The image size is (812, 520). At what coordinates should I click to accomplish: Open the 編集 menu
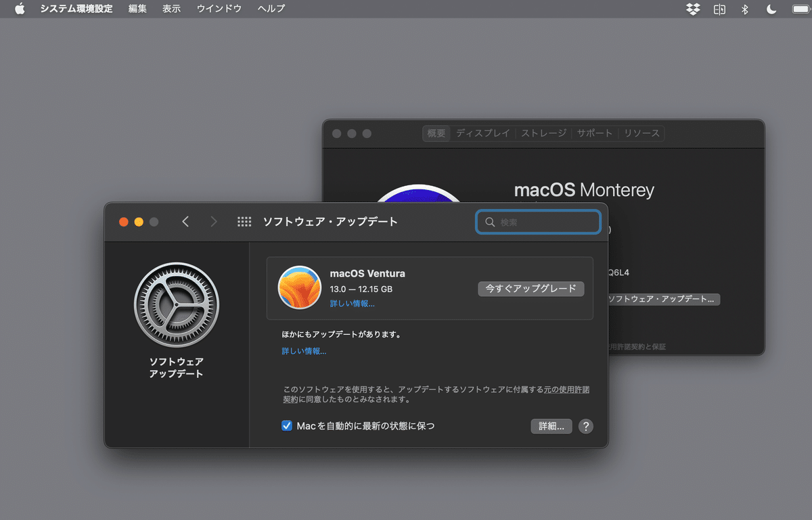pyautogui.click(x=137, y=9)
